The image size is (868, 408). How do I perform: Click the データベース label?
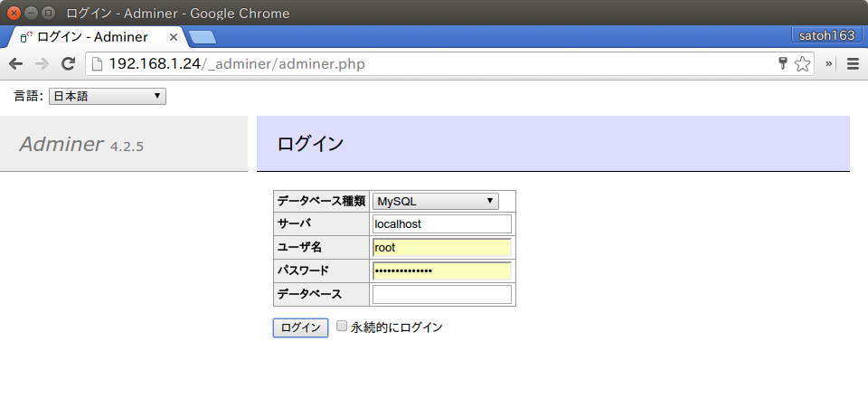click(x=309, y=294)
